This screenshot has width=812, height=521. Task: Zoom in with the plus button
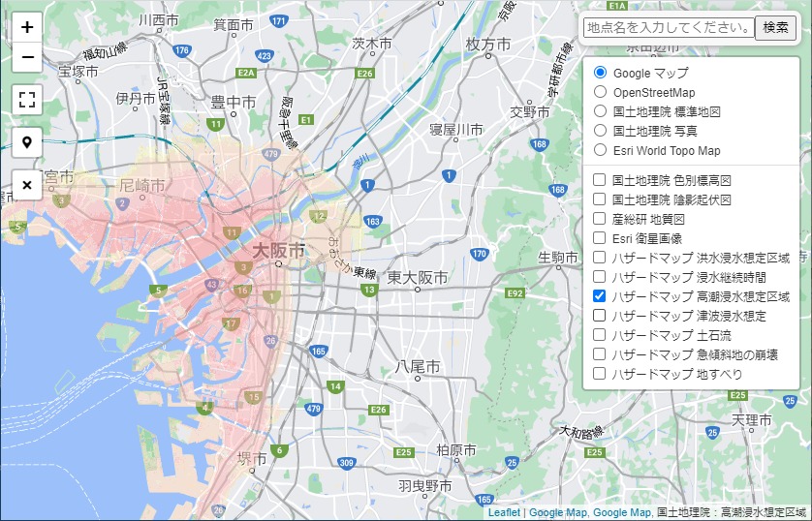coord(27,27)
